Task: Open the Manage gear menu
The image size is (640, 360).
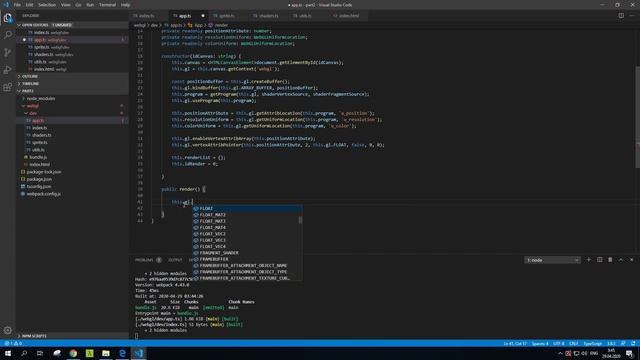Action: click(8, 330)
